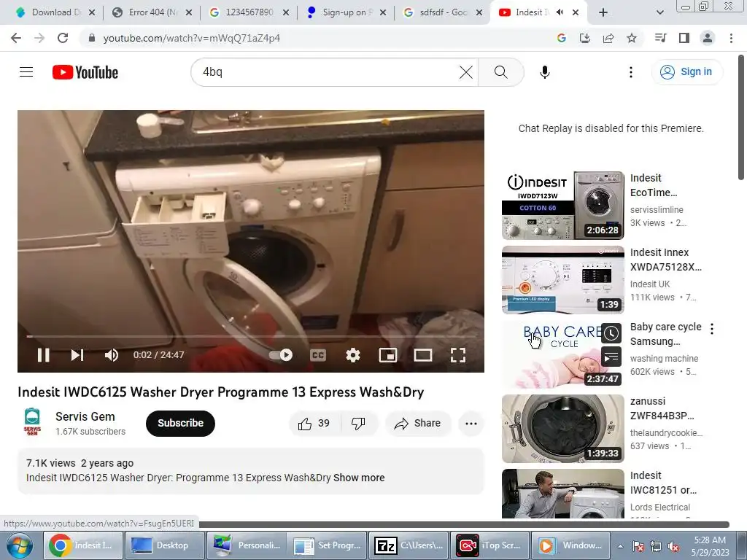Open the player settings gear
This screenshot has width=747, height=560.
pos(353,355)
